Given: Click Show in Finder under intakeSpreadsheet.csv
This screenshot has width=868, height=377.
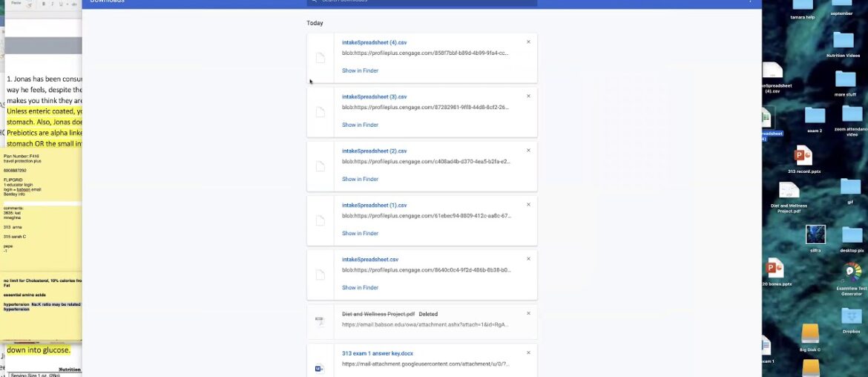Looking at the screenshot, I should (x=360, y=288).
